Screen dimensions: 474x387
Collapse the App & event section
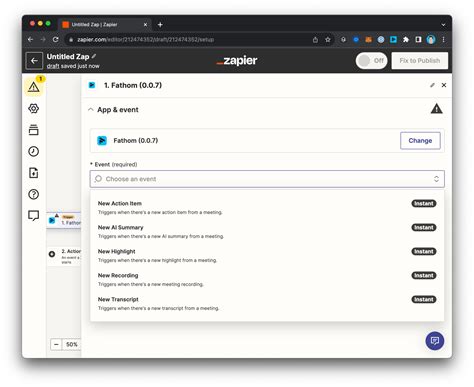[x=91, y=110]
